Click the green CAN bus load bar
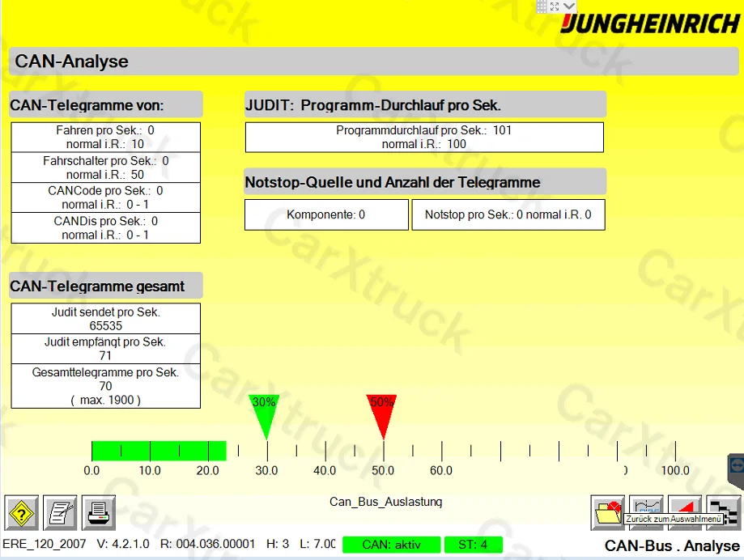This screenshot has width=744, height=560. pos(159,451)
